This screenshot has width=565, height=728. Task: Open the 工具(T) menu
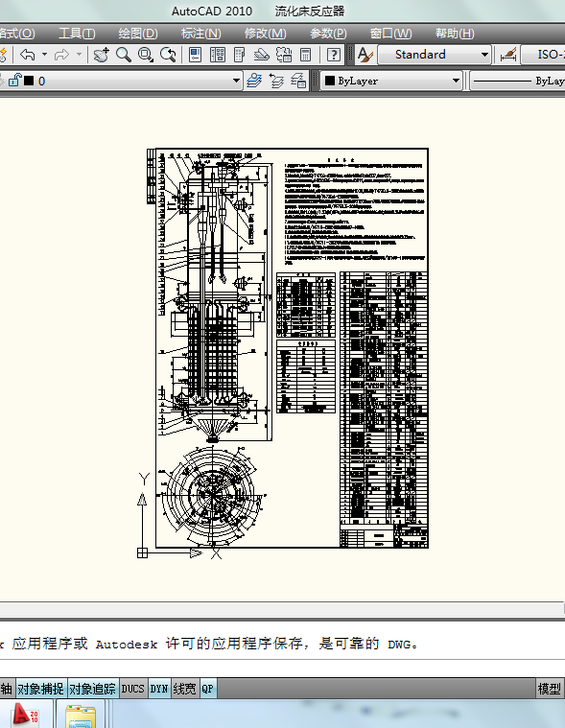tap(77, 34)
